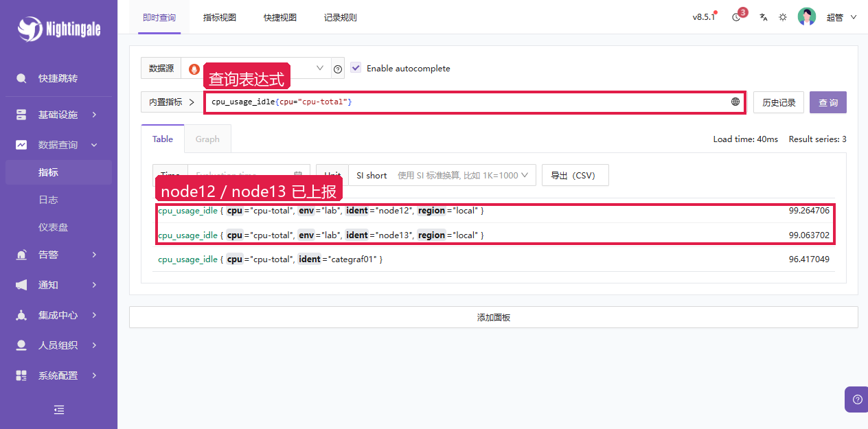This screenshot has width=868, height=429.
Task: Toggle light/dark theme icon
Action: tap(783, 17)
